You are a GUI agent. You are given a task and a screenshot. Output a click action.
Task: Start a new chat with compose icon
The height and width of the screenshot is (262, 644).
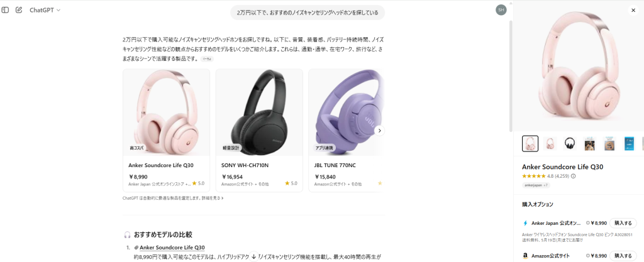pos(18,10)
